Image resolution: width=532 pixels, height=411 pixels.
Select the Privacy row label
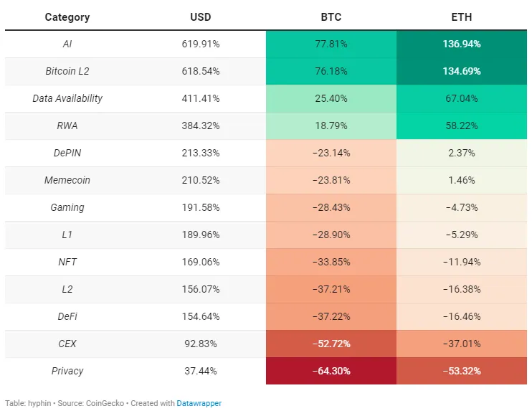click(x=67, y=371)
